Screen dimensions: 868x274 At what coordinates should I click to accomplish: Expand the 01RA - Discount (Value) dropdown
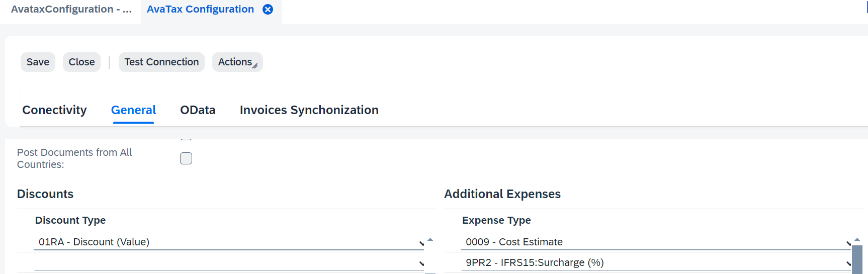[x=421, y=243]
